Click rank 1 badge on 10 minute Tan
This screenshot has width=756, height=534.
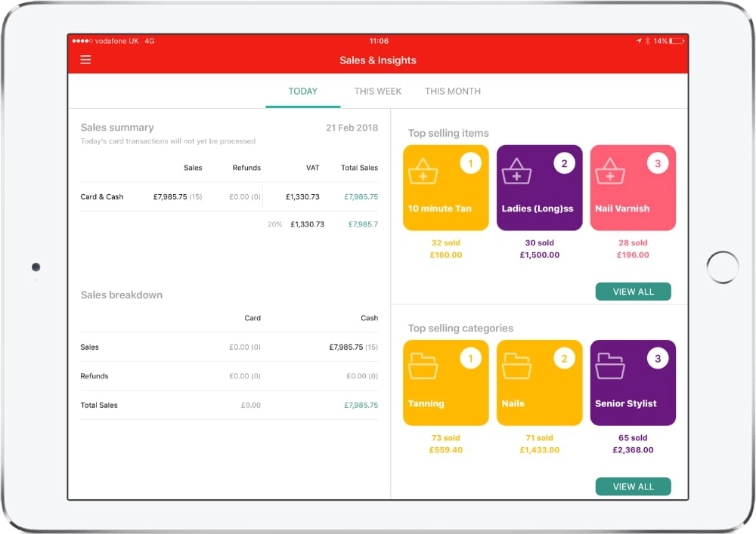[470, 163]
